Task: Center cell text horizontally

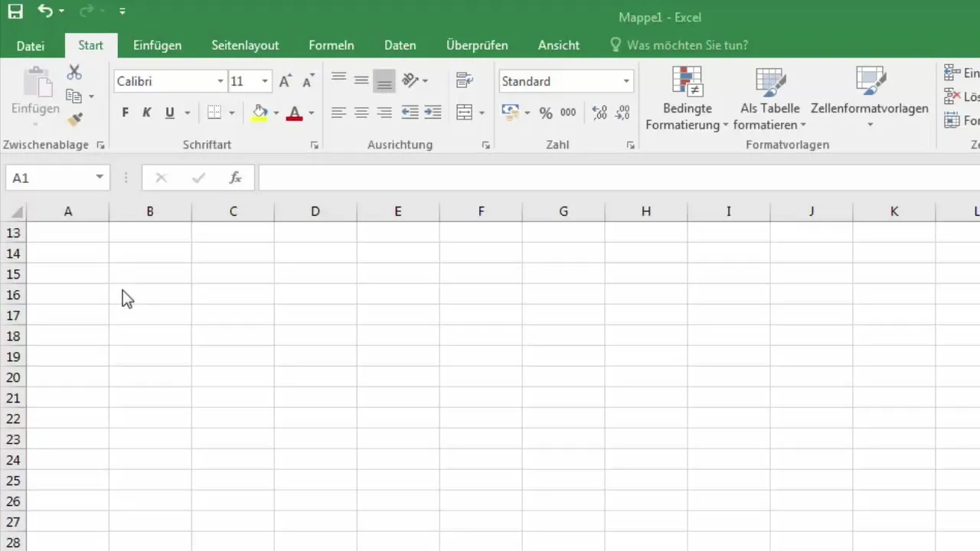Action: (361, 112)
